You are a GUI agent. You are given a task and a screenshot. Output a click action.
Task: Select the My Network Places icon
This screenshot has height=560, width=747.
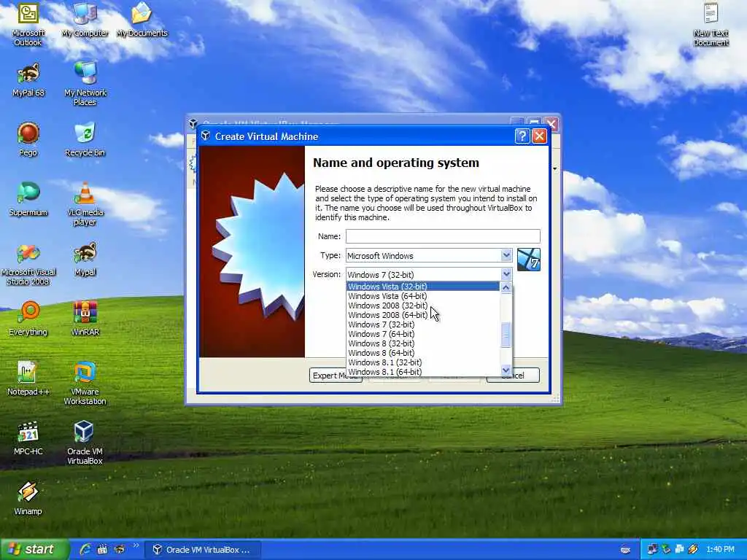pyautogui.click(x=85, y=84)
